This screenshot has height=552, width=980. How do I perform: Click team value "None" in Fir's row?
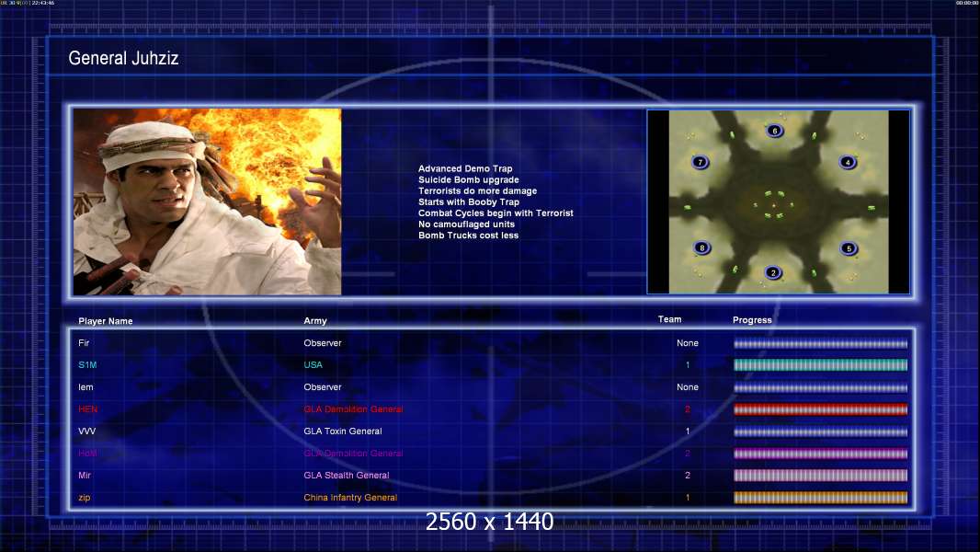(688, 342)
